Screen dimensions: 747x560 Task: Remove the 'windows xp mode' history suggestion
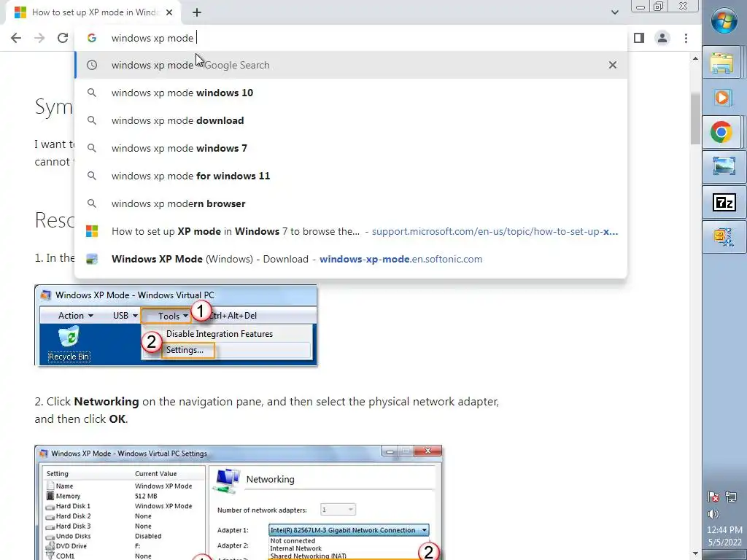pos(613,65)
